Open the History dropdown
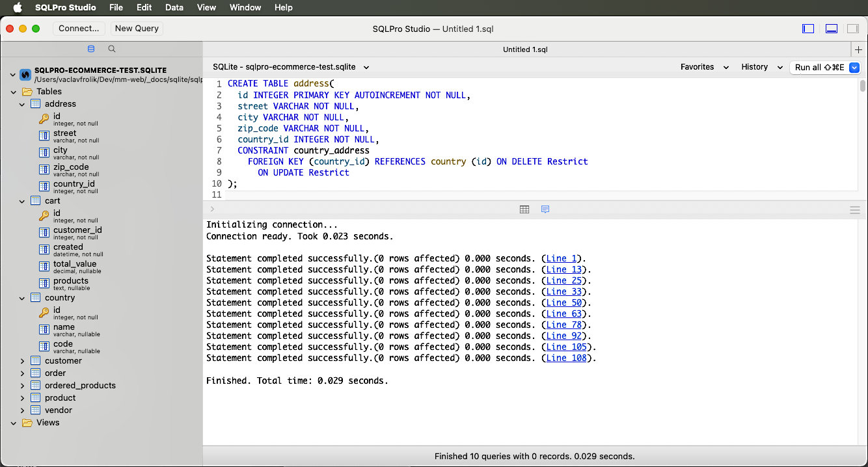 pyautogui.click(x=761, y=67)
